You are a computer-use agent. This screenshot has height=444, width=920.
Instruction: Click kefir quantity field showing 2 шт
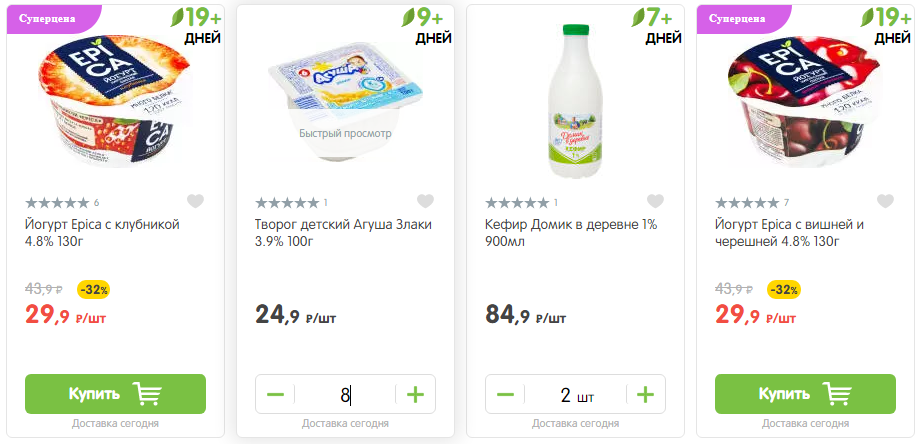pos(575,395)
